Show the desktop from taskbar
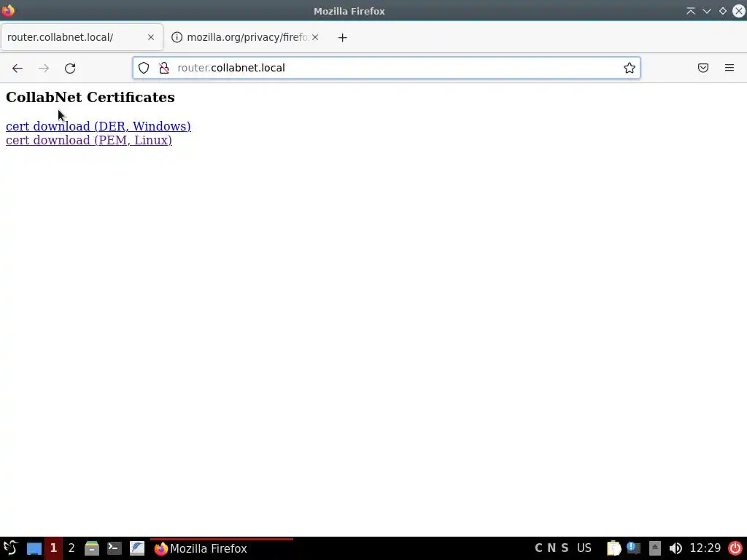 coord(34,548)
